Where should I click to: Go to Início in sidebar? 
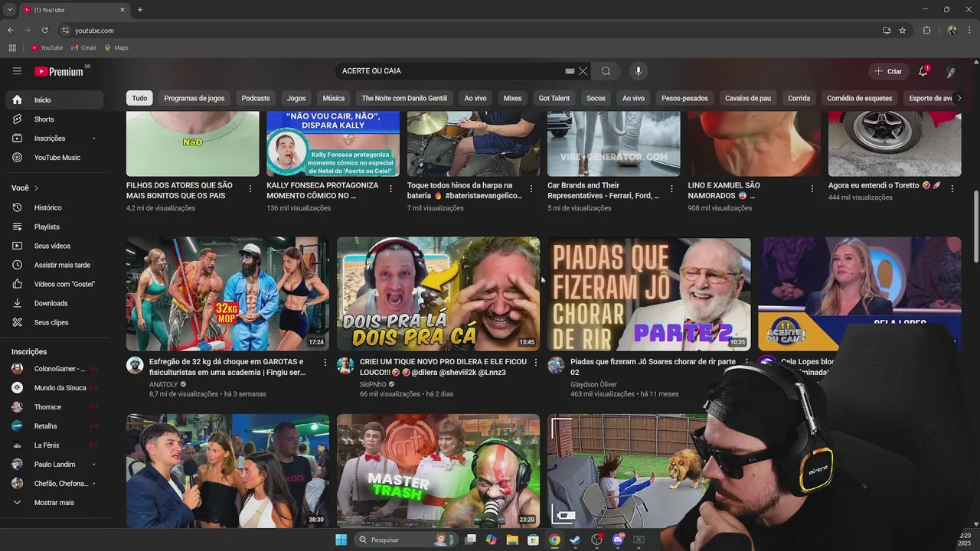53,99
